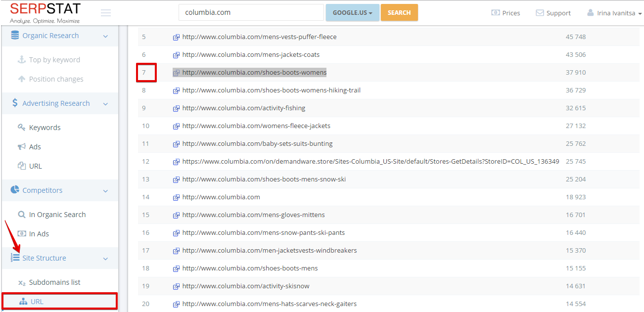Click the orange SEARCH button
The width and height of the screenshot is (644, 312).
pyautogui.click(x=399, y=12)
